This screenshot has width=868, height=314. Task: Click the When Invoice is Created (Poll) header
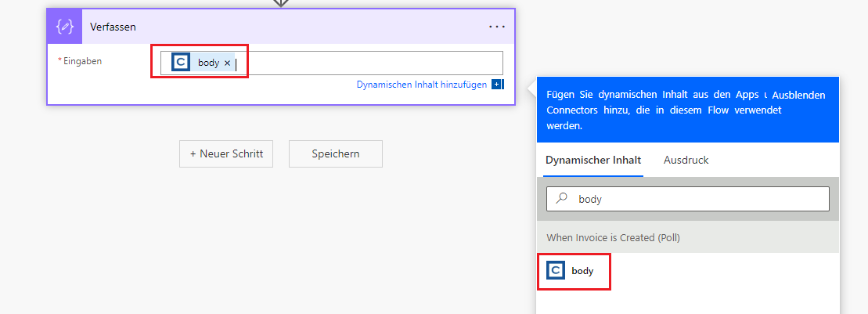pos(688,237)
